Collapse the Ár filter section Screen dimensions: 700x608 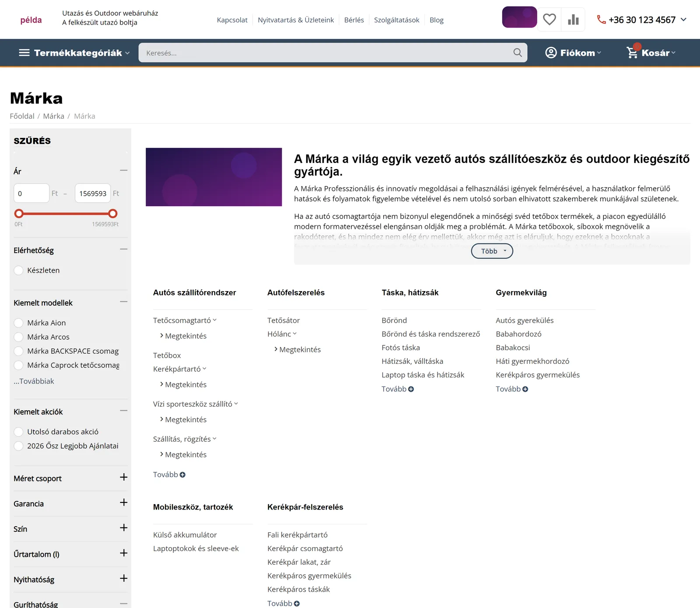coord(124,170)
